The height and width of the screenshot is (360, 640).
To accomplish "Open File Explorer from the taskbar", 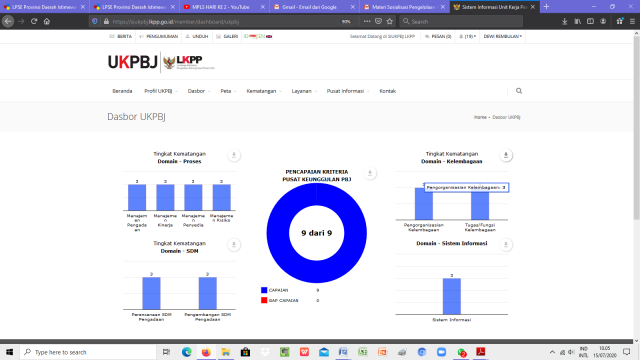I will tap(226, 352).
